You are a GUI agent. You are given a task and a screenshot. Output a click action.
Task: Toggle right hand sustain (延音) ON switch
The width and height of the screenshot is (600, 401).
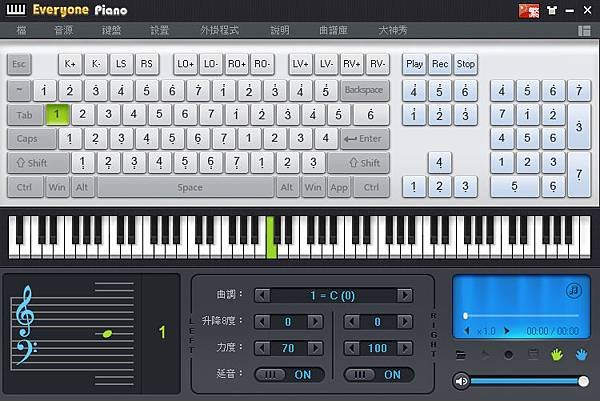[379, 375]
